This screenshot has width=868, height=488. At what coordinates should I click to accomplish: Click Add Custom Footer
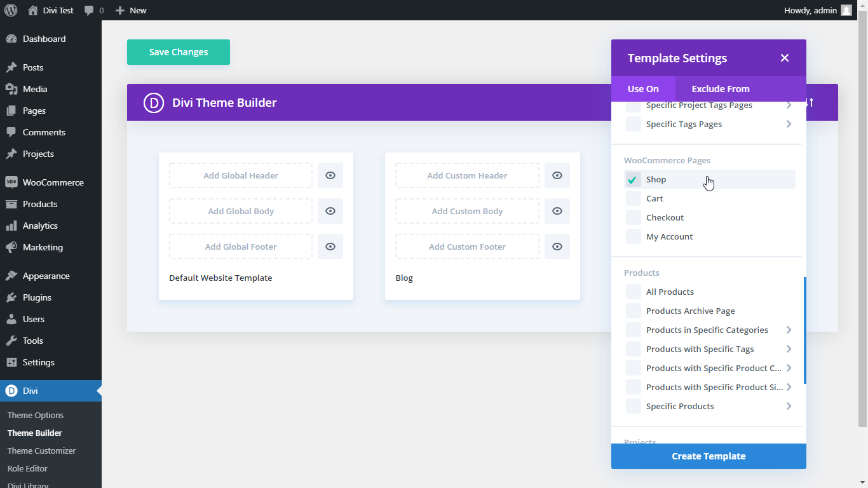[467, 247]
